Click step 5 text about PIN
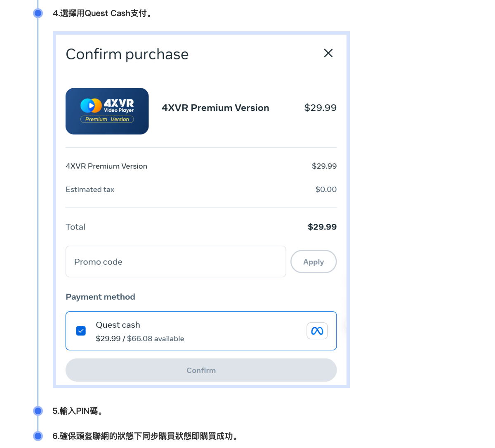This screenshot has width=495, height=448. [x=78, y=411]
